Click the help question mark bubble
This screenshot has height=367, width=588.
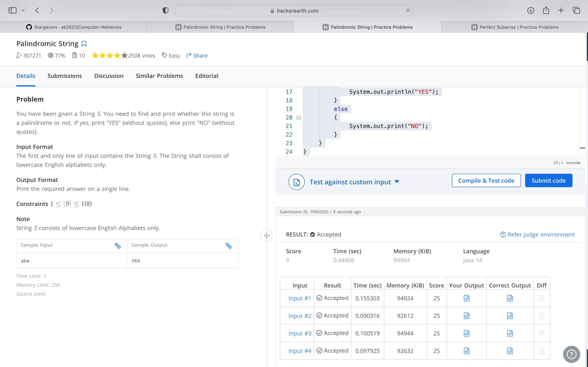pyautogui.click(x=571, y=354)
